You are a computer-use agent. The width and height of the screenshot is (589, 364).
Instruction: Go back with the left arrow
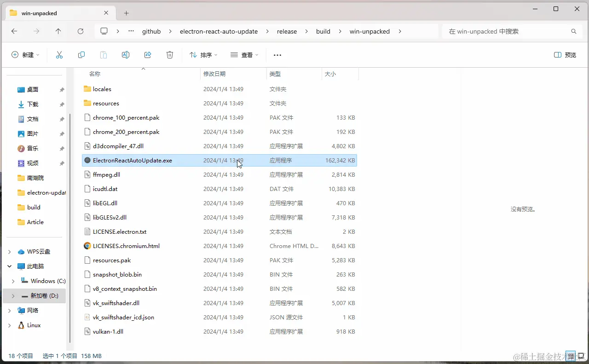tap(14, 31)
